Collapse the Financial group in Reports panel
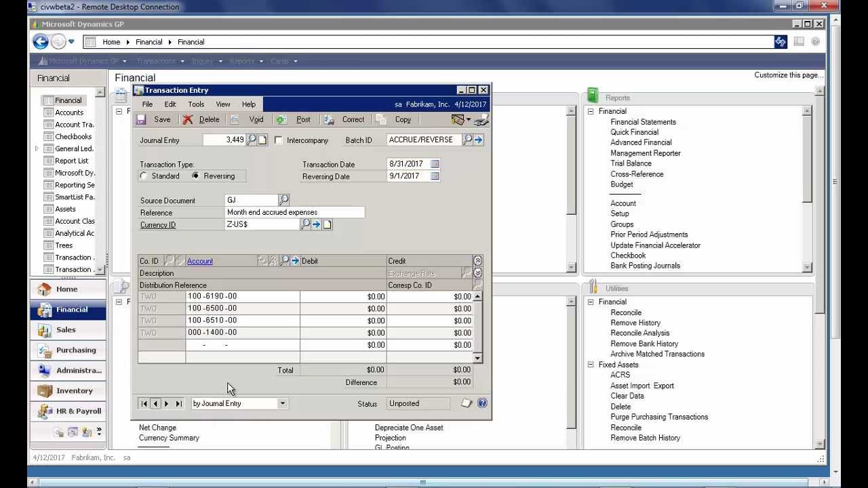The height and width of the screenshot is (488, 868). [591, 111]
